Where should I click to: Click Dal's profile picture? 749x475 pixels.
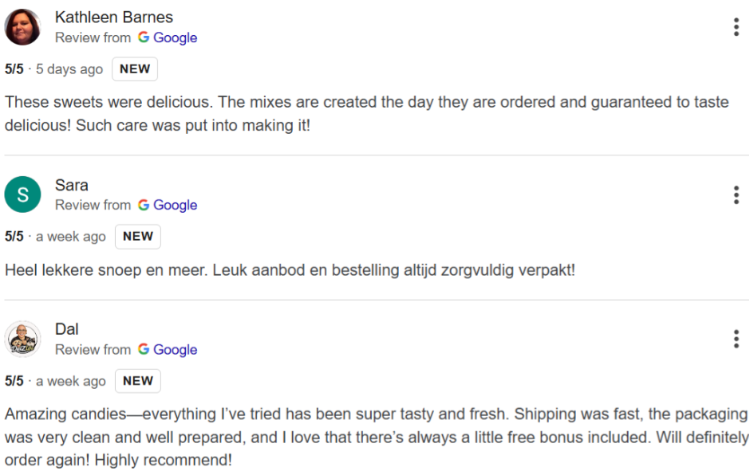coord(23,339)
